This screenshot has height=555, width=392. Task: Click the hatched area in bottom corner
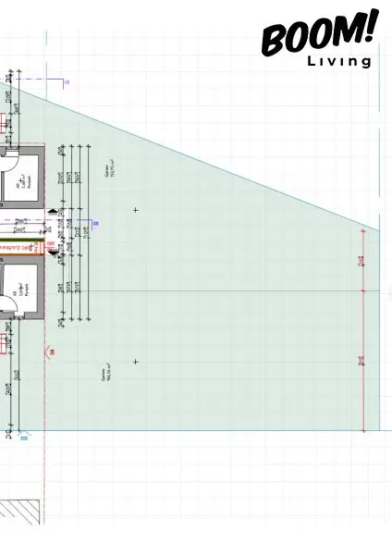click(19, 512)
